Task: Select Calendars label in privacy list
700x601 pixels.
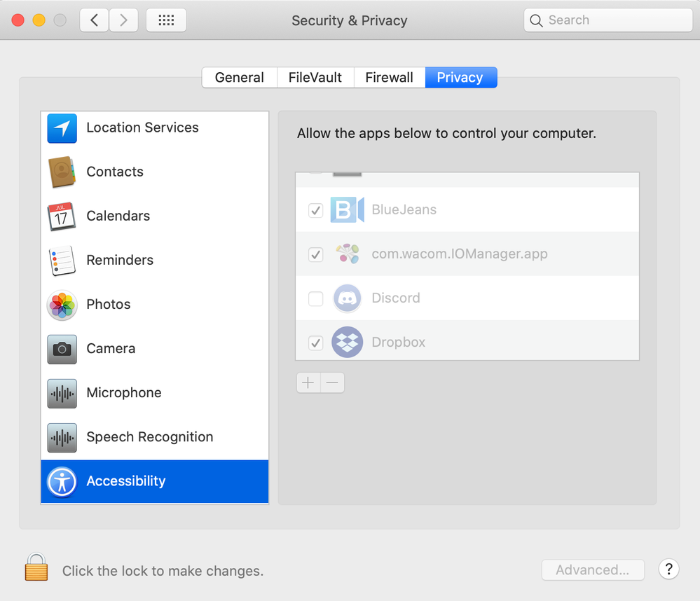Action: pyautogui.click(x=118, y=216)
